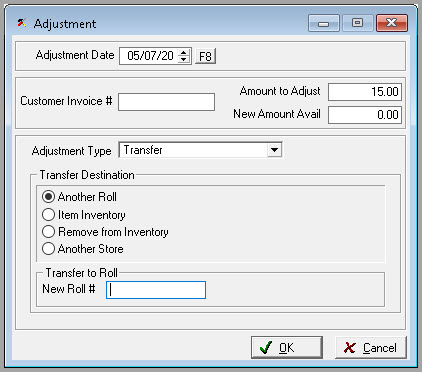Click the Transfer Destination group label
Viewport: 422px width, 372px height.
(87, 175)
